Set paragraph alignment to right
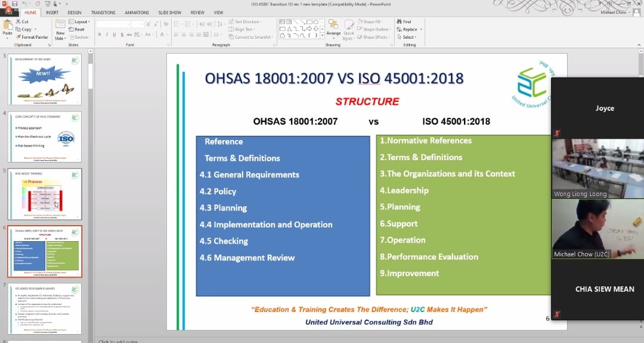644x343 pixels. (x=191, y=35)
